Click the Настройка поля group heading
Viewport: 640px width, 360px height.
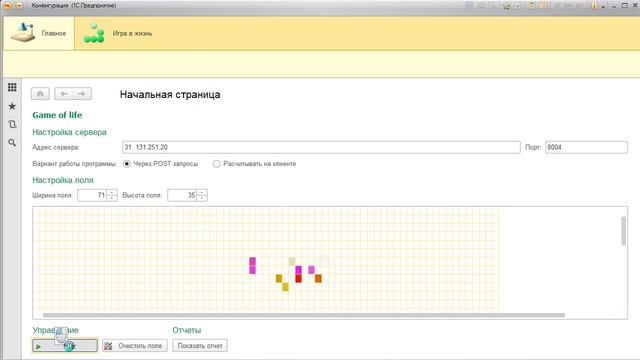pyautogui.click(x=63, y=180)
